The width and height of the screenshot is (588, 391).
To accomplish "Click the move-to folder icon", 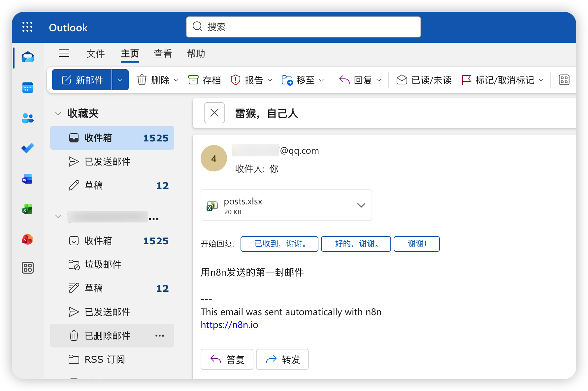I will pyautogui.click(x=287, y=80).
